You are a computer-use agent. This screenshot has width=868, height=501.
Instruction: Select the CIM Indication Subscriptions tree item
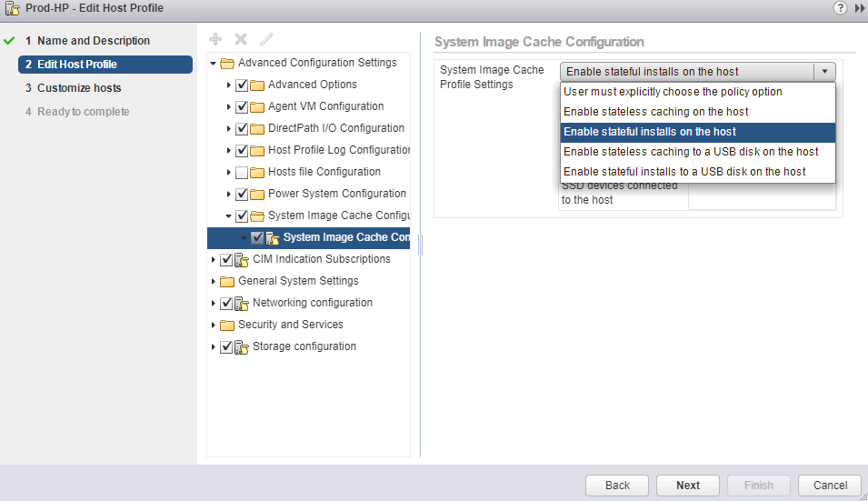tap(321, 259)
